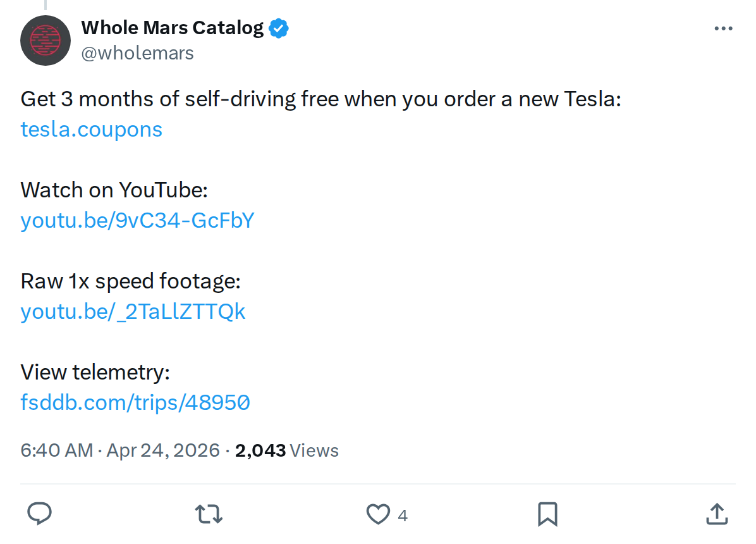756x544 pixels.
Task: Open the tesla.coupons link
Action: click(91, 129)
